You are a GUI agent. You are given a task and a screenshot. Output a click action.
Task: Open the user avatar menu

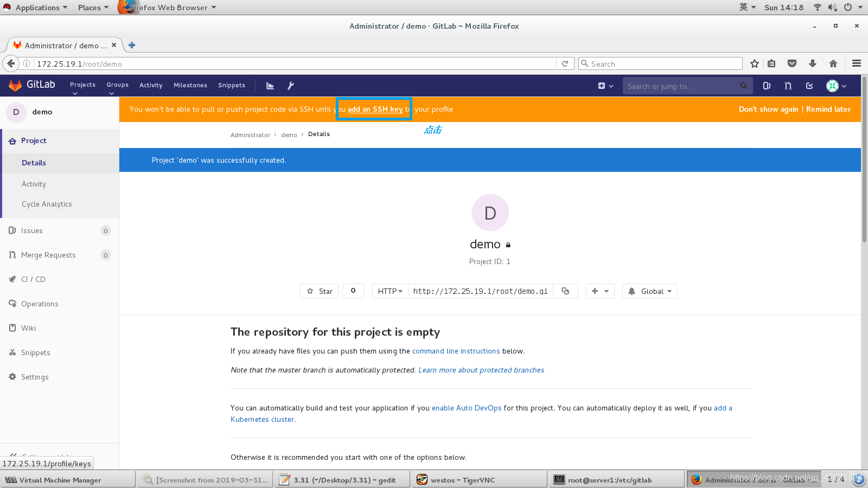836,86
